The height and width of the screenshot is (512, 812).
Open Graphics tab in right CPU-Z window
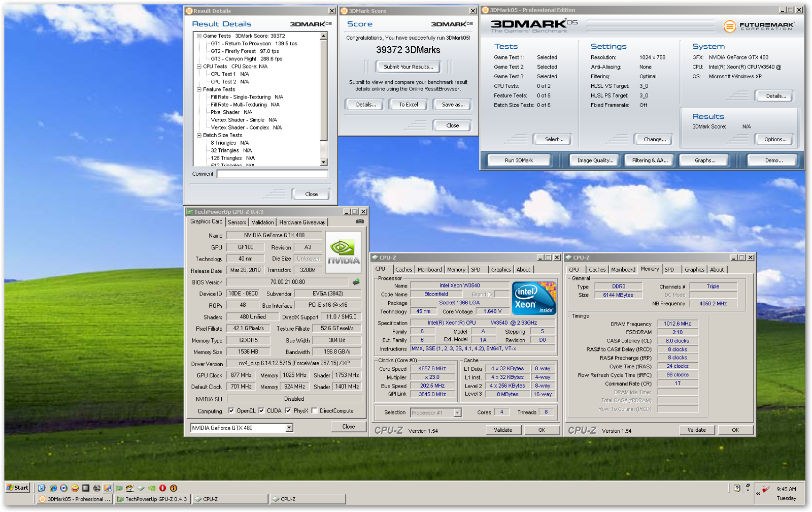click(x=695, y=270)
